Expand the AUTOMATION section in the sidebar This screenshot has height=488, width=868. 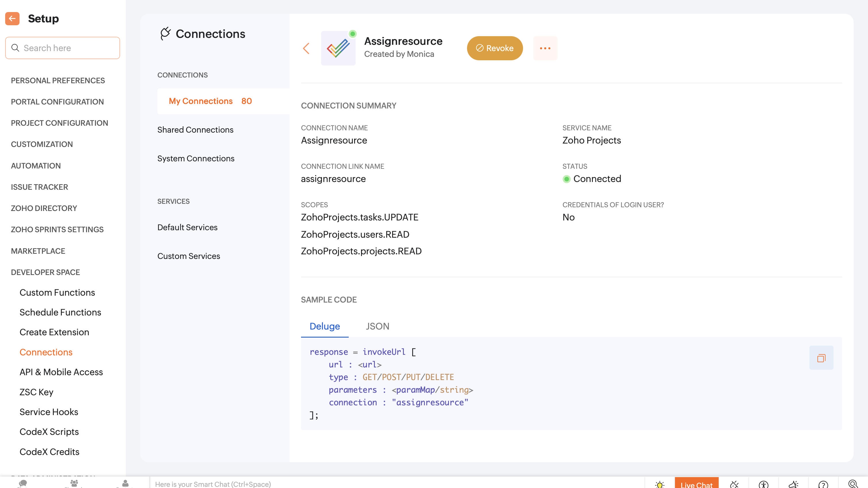(36, 166)
